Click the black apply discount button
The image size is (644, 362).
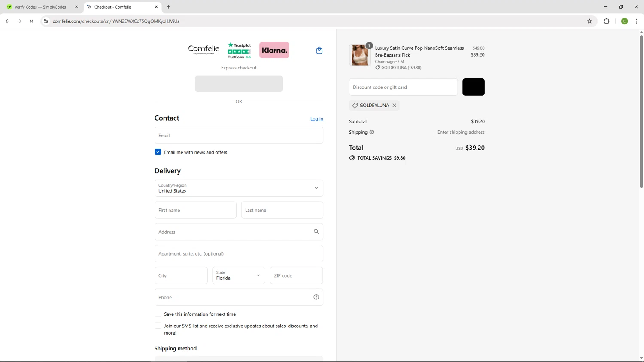474,87
